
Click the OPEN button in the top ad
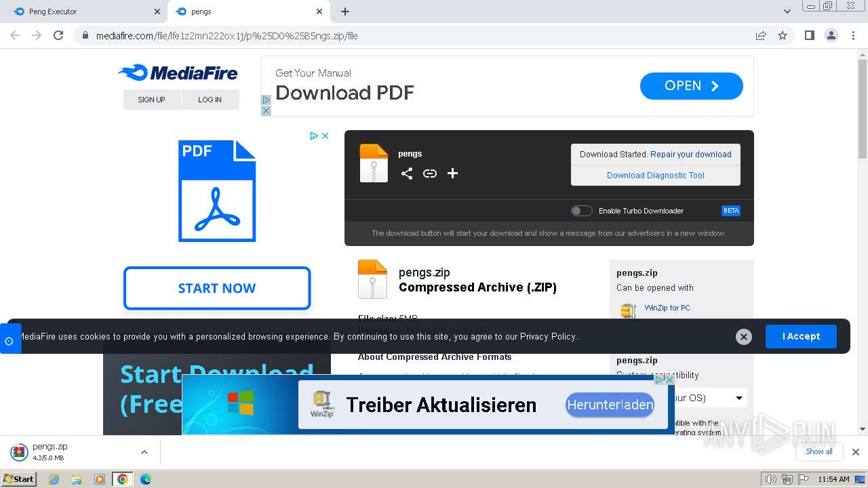(692, 86)
